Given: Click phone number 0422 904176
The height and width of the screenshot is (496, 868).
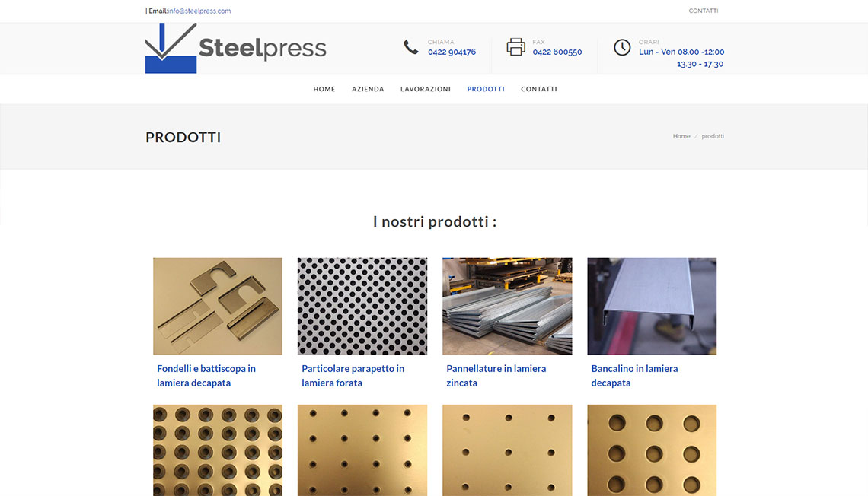Looking at the screenshot, I should pos(452,52).
